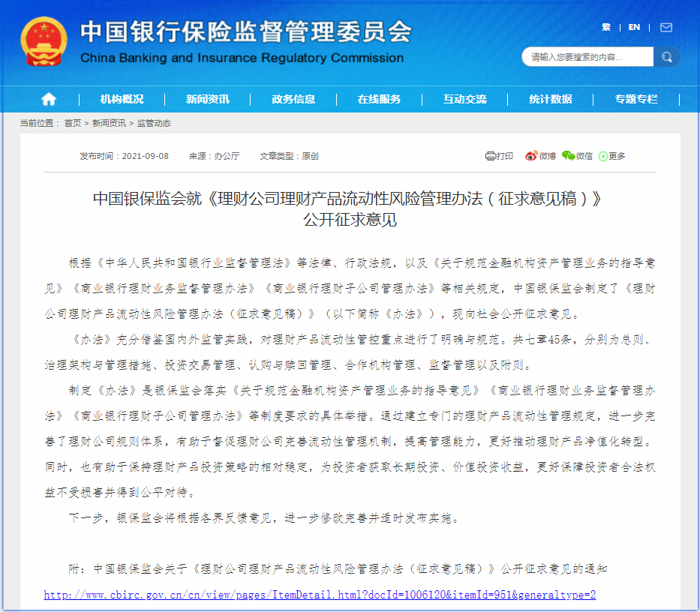Open the 机构概况 menu
The height and width of the screenshot is (612, 700).
click(x=122, y=99)
